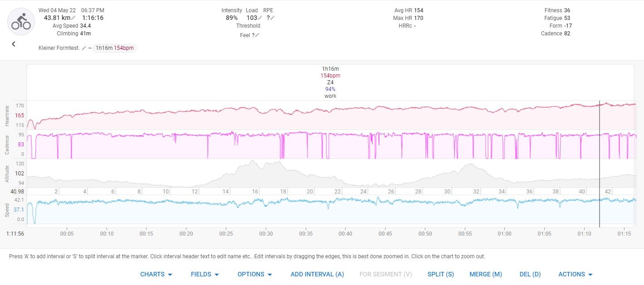Click the SPLIT (S) button

[x=441, y=274]
